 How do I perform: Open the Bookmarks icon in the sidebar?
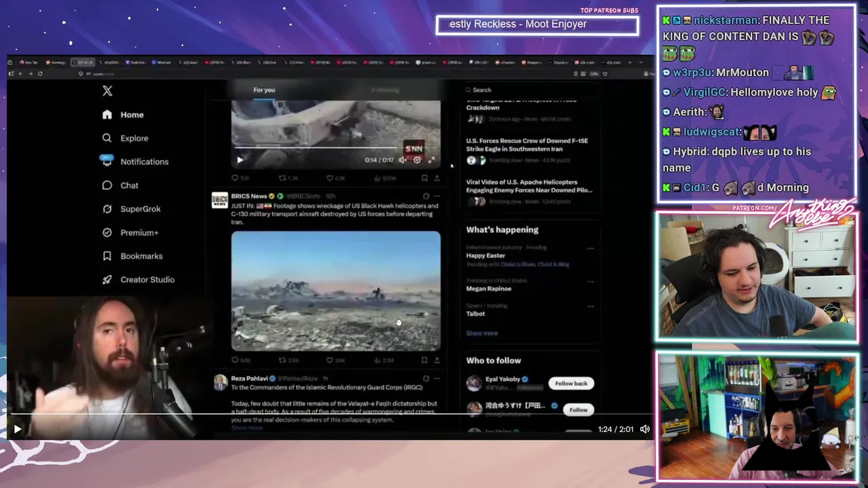click(x=107, y=256)
